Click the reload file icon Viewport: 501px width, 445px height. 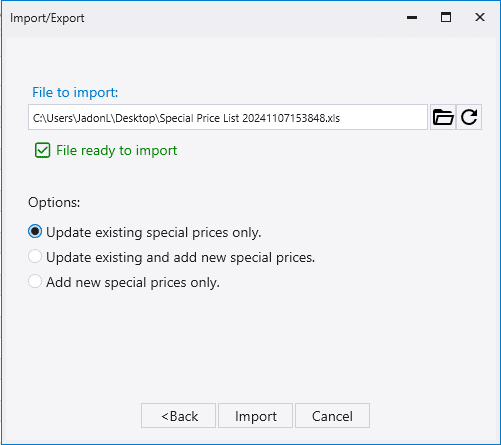469,117
